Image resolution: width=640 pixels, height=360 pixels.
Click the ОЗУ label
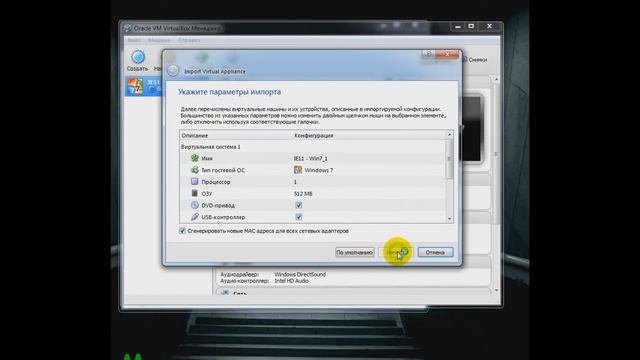207,194
